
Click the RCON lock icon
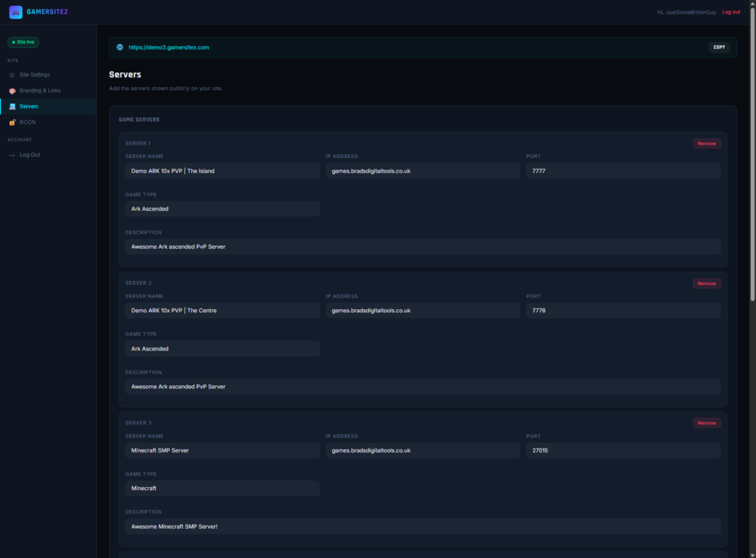(x=12, y=123)
